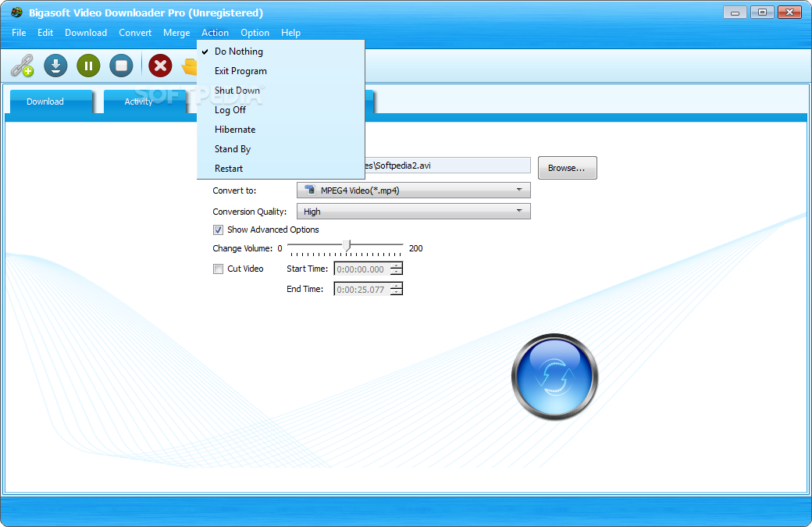This screenshot has width=812, height=527.
Task: Choose Hibernate from Action menu
Action: (x=280, y=130)
